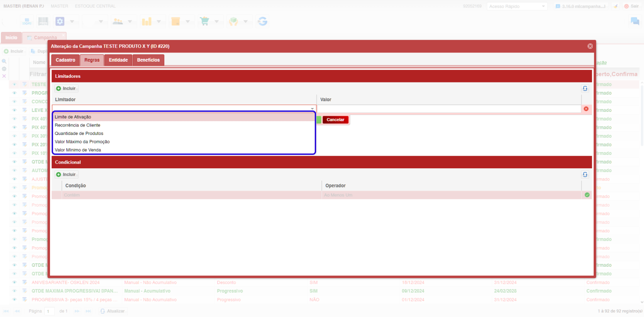Image resolution: width=644 pixels, height=317 pixels.
Task: Open the Benefícios tab
Action: pyautogui.click(x=148, y=60)
